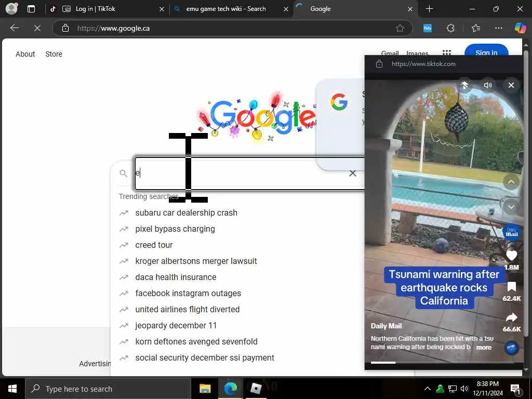Open the Google Store link
This screenshot has height=399, width=532.
54,54
